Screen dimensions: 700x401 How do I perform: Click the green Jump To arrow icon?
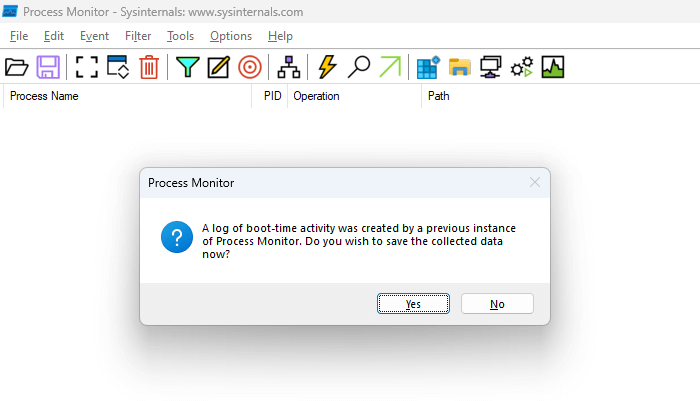tap(390, 67)
